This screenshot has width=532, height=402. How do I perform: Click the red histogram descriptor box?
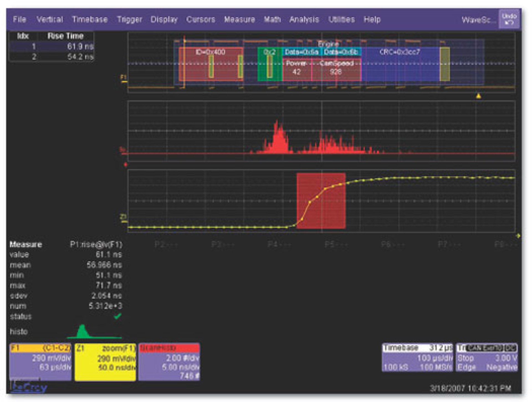pos(169,362)
